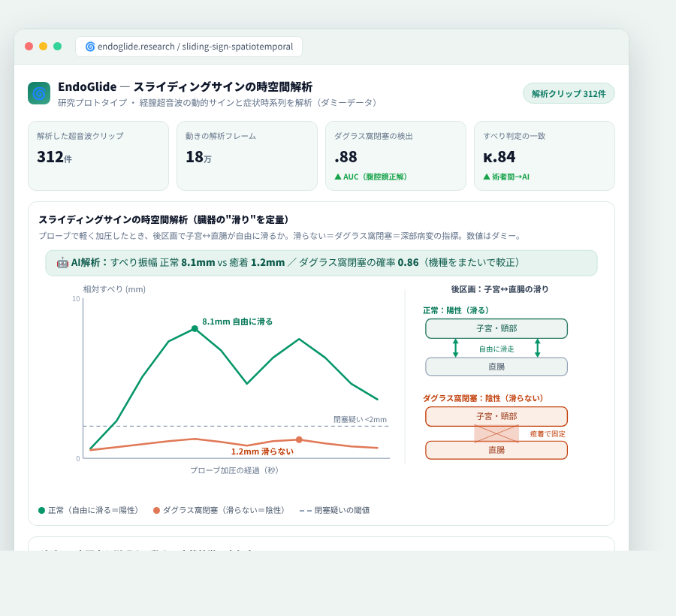
Task: Click the yellow minimize window dot
Action: [x=43, y=46]
